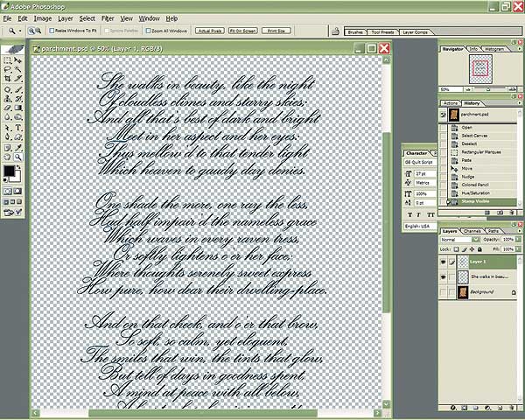525x420 pixels.
Task: Show the Background layer visibility box
Action: [443, 291]
